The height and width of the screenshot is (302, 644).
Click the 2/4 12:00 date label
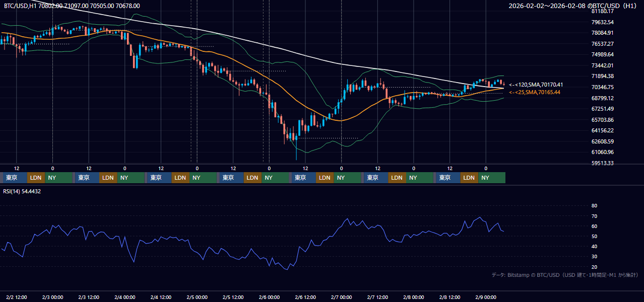(161, 297)
